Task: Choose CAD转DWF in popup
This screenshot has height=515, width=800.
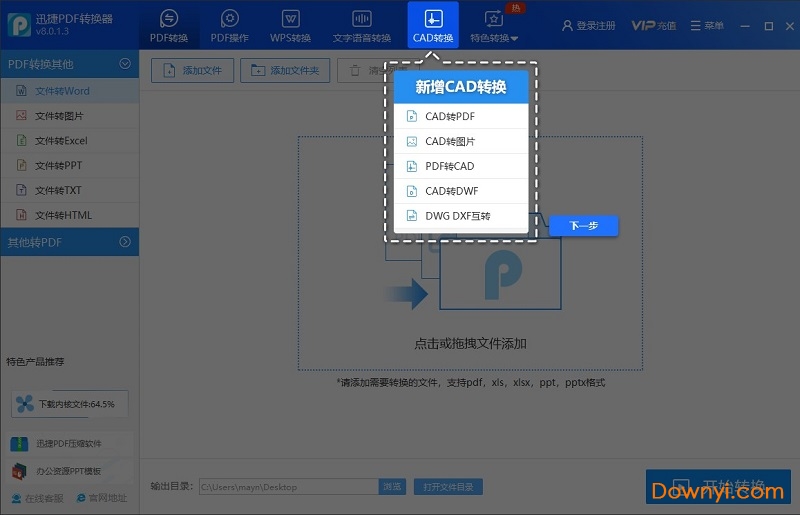Action: click(461, 191)
